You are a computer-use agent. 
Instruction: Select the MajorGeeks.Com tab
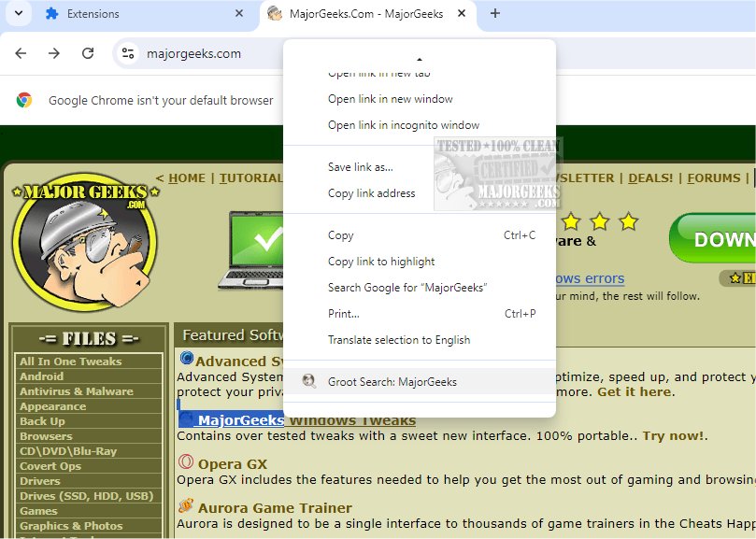(x=366, y=14)
